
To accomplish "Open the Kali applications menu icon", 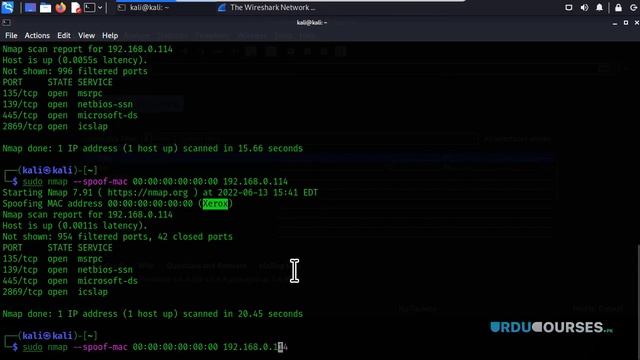I will click(7, 7).
